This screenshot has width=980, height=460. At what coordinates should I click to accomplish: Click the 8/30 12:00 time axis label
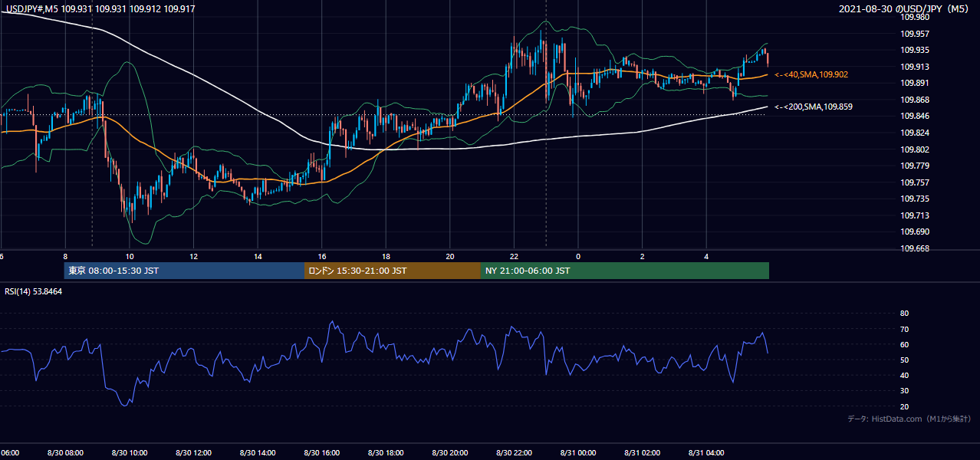(193, 453)
